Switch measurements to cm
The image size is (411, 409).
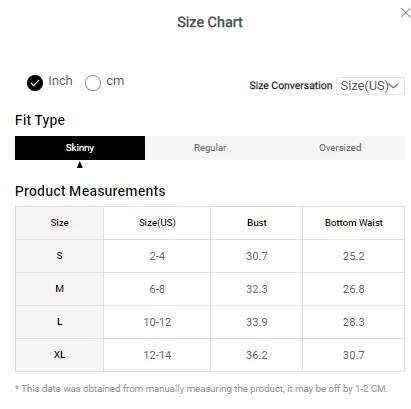click(93, 83)
